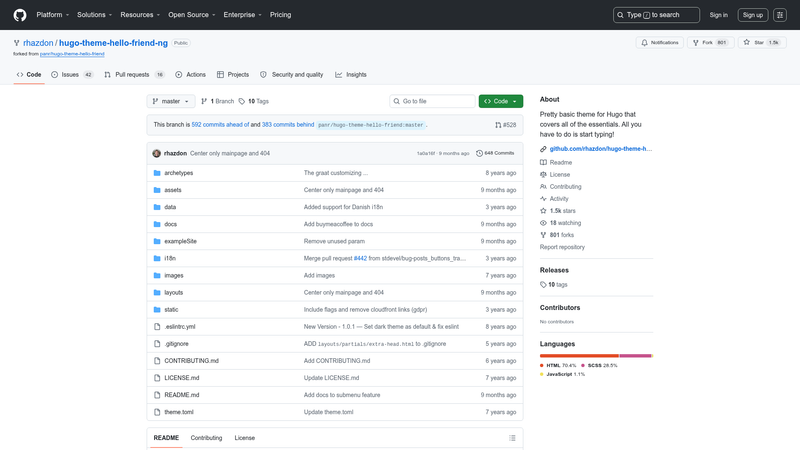
Task: Expand the Resources menu
Action: pos(140,15)
